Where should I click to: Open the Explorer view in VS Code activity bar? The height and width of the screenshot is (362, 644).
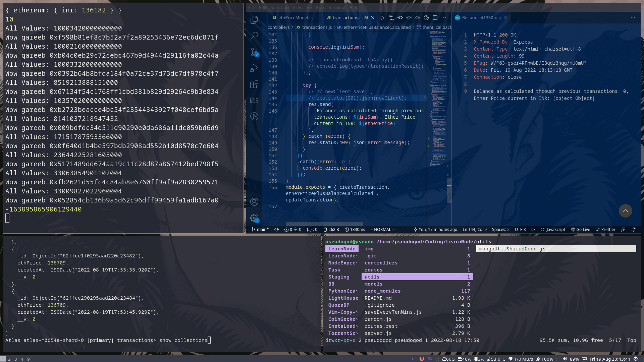point(254,20)
